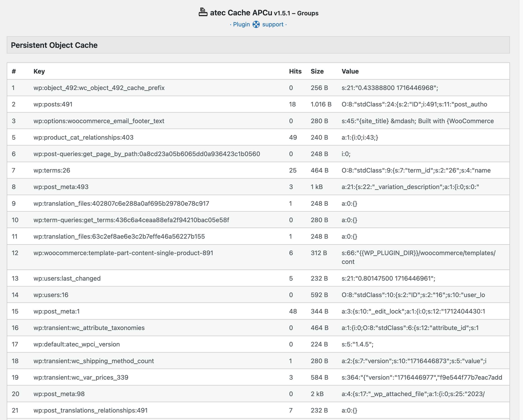Select key wp:options:woocommerce_email_footer_text
Viewport: 523px width, 420px height.
99,121
